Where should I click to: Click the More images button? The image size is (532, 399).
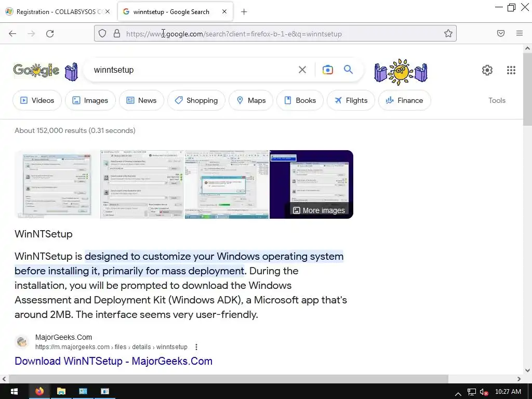tap(319, 210)
